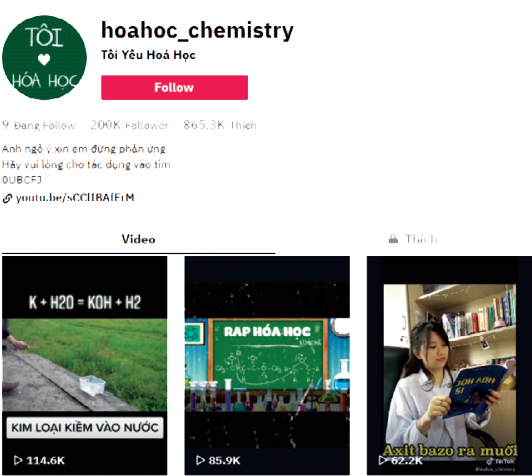This screenshot has width=532, height=476.
Task: Click the Tôi Yêu Hoá Học display name
Action: click(148, 55)
